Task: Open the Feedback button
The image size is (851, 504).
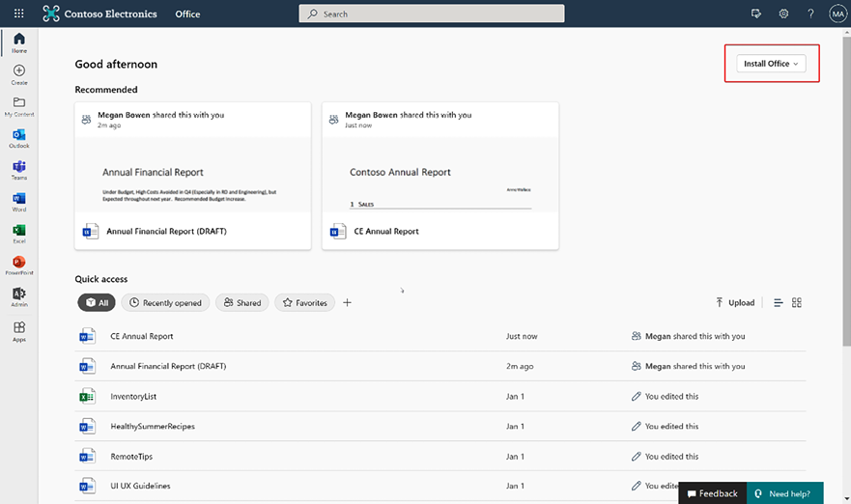Action: [713, 493]
